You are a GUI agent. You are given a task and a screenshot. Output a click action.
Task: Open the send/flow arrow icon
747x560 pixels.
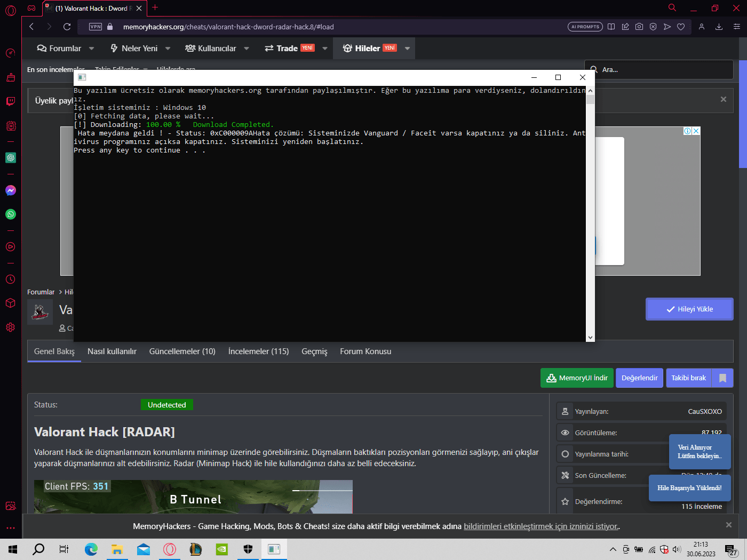tap(667, 27)
